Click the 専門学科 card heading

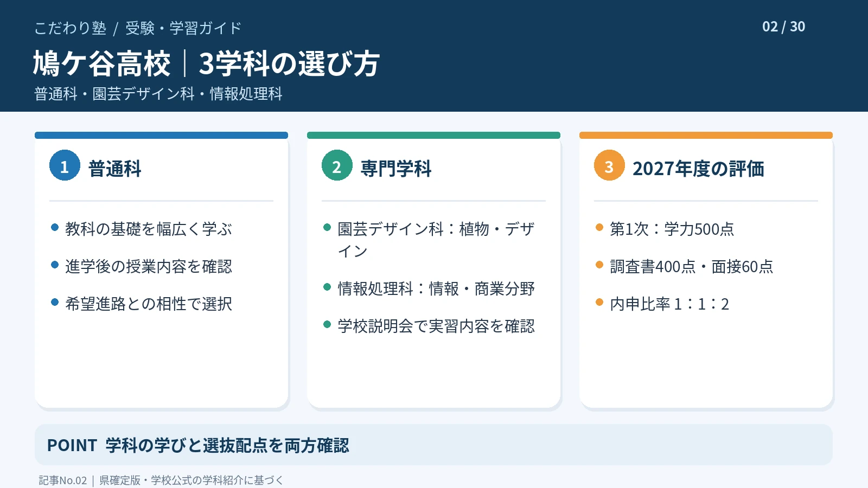[x=396, y=169]
